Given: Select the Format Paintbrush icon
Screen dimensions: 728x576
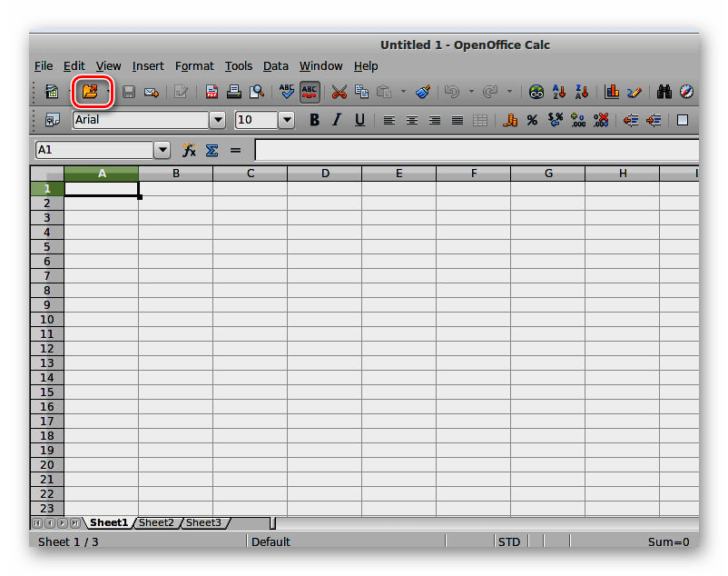Looking at the screenshot, I should click(423, 92).
